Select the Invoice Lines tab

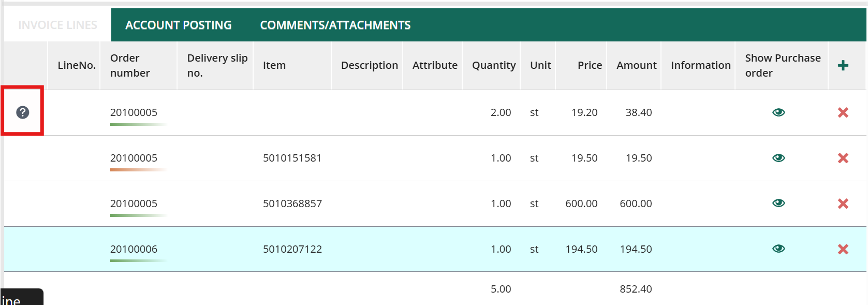pos(57,25)
